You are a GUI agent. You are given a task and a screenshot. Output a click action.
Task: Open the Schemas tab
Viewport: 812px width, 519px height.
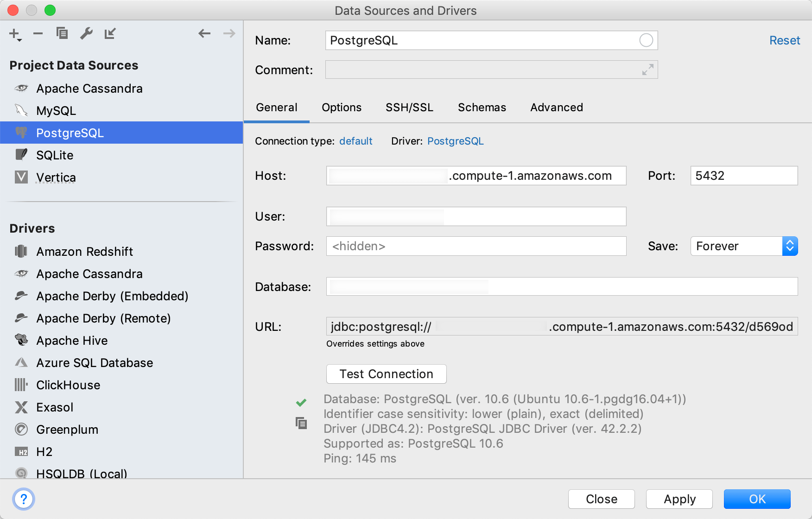tap(482, 107)
